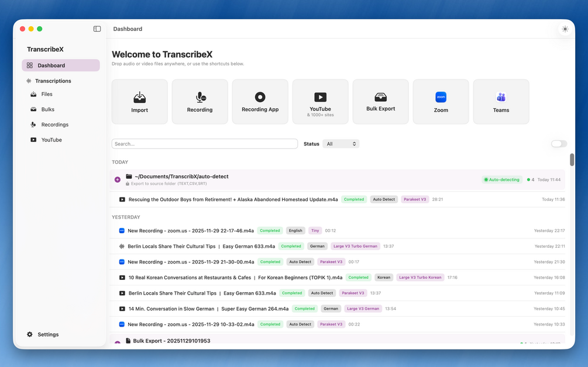588x367 pixels.
Task: Click video icon of Outdoor Boys row
Action: pos(122,200)
